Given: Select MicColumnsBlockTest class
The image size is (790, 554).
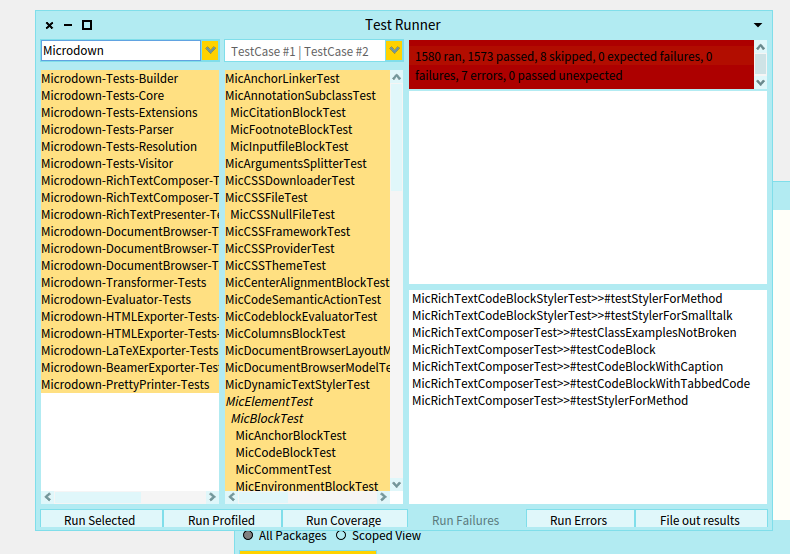Looking at the screenshot, I should (307, 334).
